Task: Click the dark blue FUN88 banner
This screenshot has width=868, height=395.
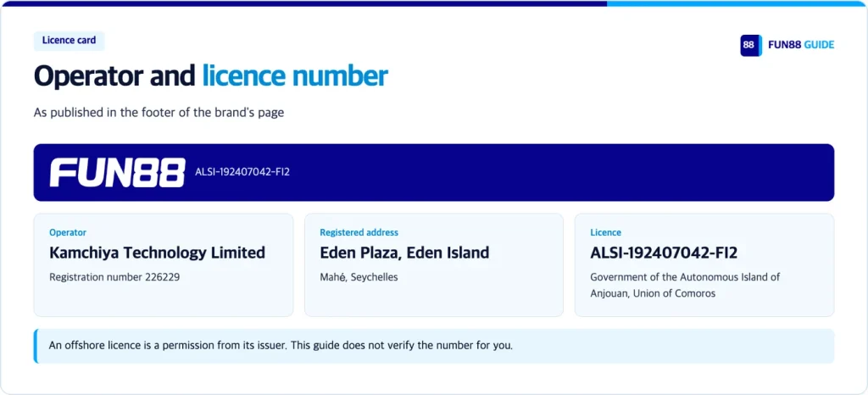Action: click(434, 173)
